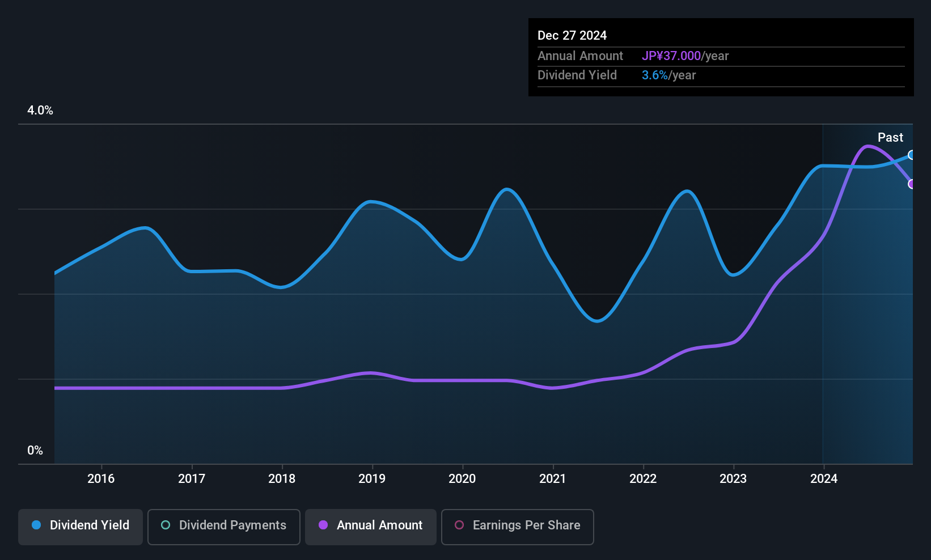Select the 2017 x-axis label

(192, 479)
